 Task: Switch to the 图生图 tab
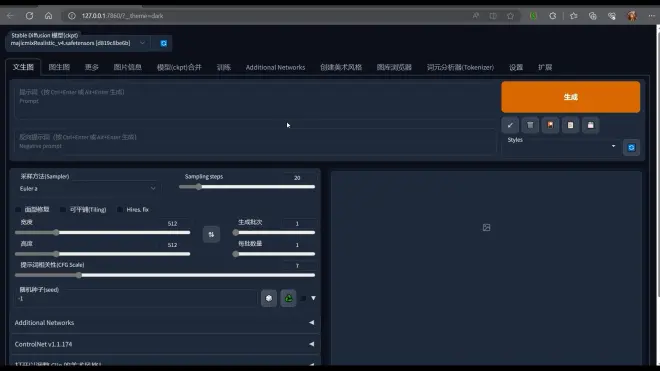[x=59, y=67]
